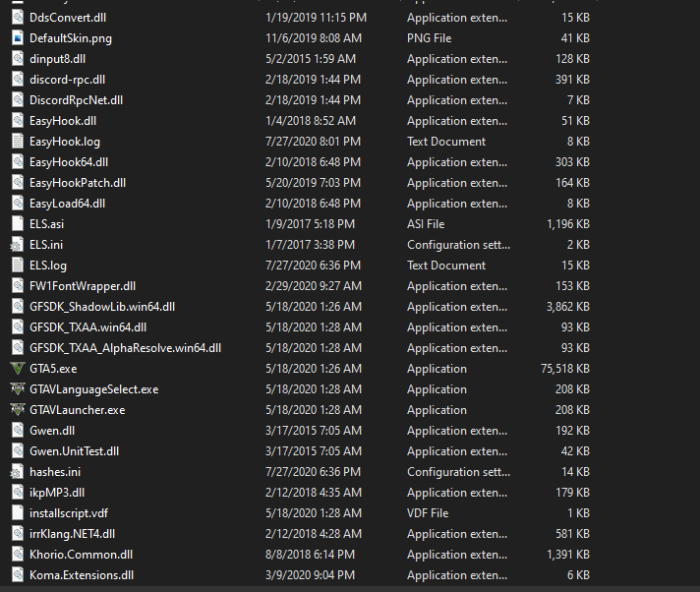
Task: Select the file named irrKlang.NET4.dll
Action: pyautogui.click(x=73, y=534)
